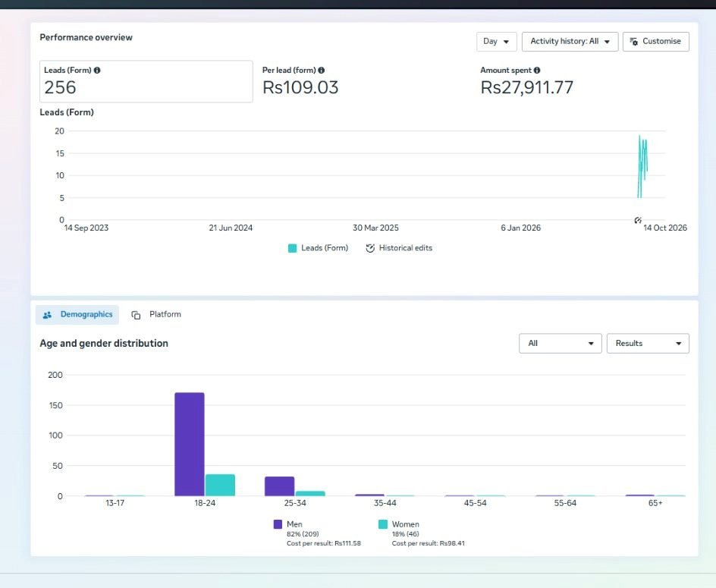
Task: Click the Age and gender distribution heading
Action: coord(104,344)
